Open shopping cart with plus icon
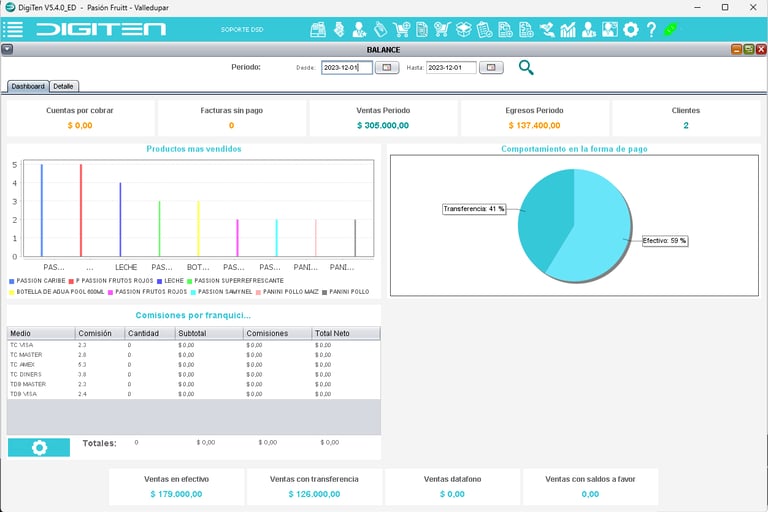The image size is (768, 512). tap(402, 29)
